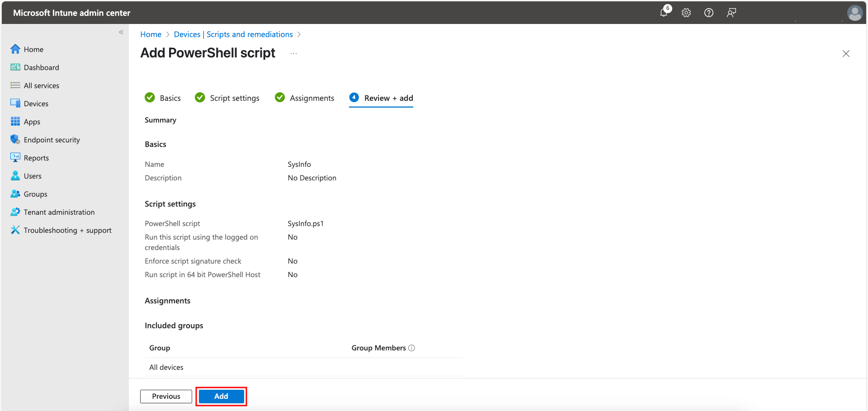Switch to the Assignments step tab
Viewport: 868px width, 411px height.
coord(305,98)
